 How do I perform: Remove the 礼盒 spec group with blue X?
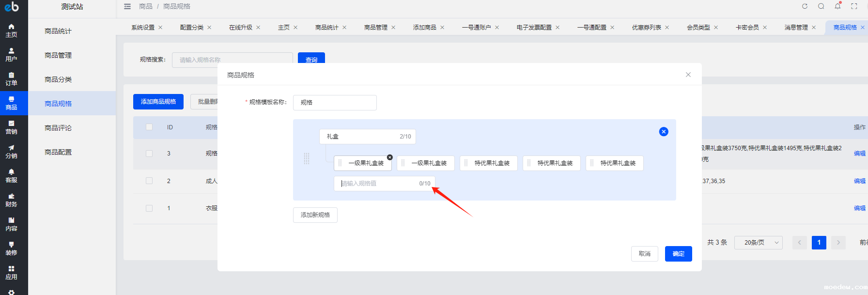tap(664, 132)
